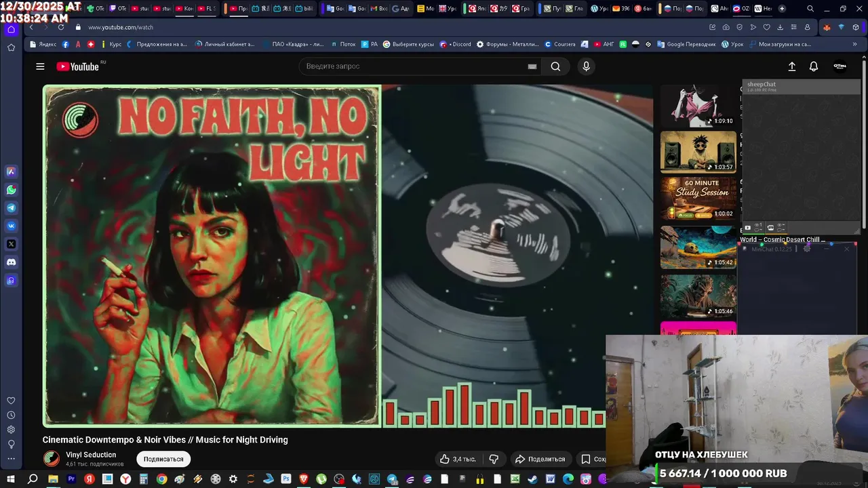Open the Поток bookmark

point(344,44)
